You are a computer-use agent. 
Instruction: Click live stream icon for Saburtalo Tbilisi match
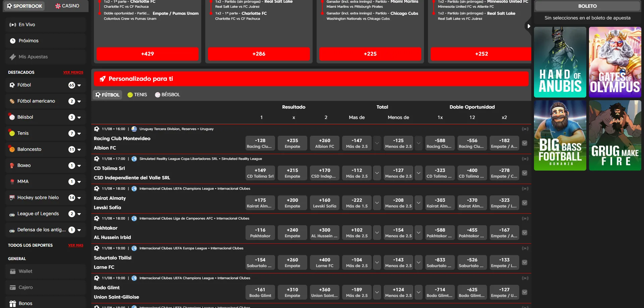[525, 248]
